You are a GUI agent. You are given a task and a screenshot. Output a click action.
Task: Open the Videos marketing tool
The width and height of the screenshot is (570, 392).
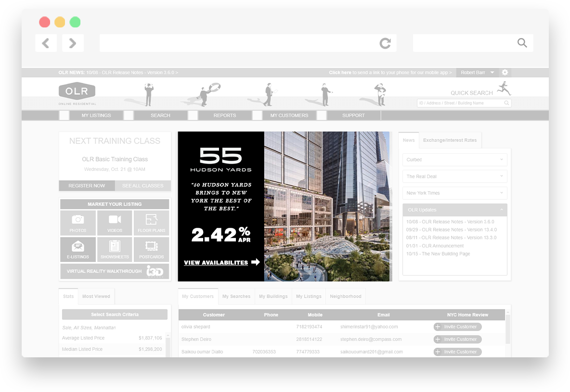[115, 223]
